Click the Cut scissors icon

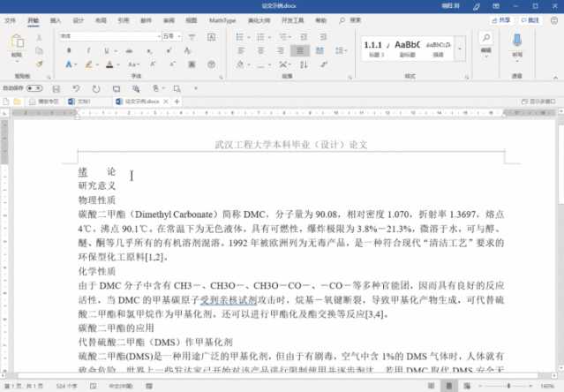click(x=39, y=38)
